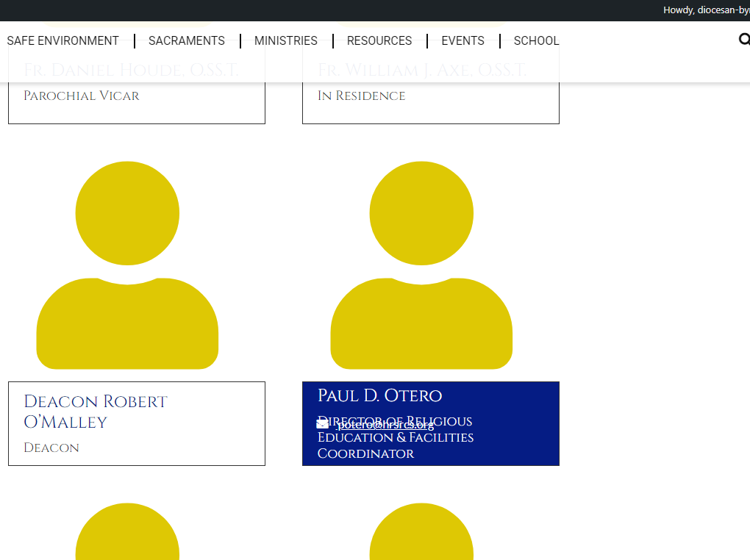The image size is (750, 560).
Task: Open the potero@hrsrcs.org email link
Action: [x=385, y=426]
